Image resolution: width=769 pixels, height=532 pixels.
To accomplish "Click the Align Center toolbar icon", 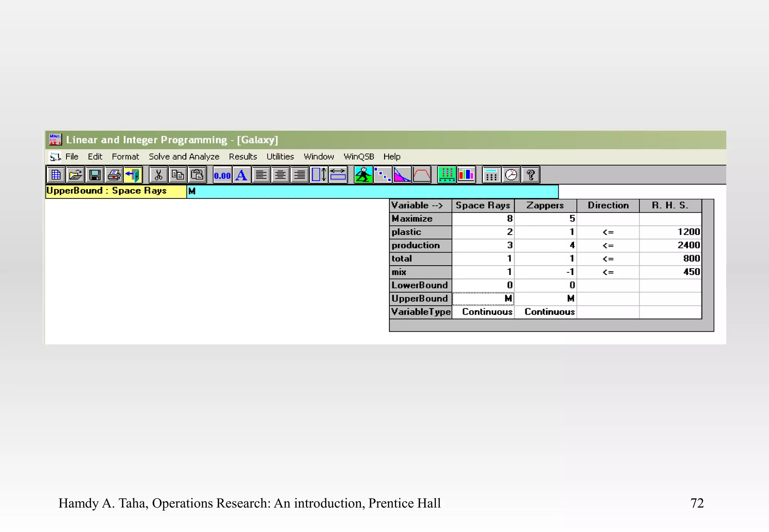I will [x=280, y=175].
